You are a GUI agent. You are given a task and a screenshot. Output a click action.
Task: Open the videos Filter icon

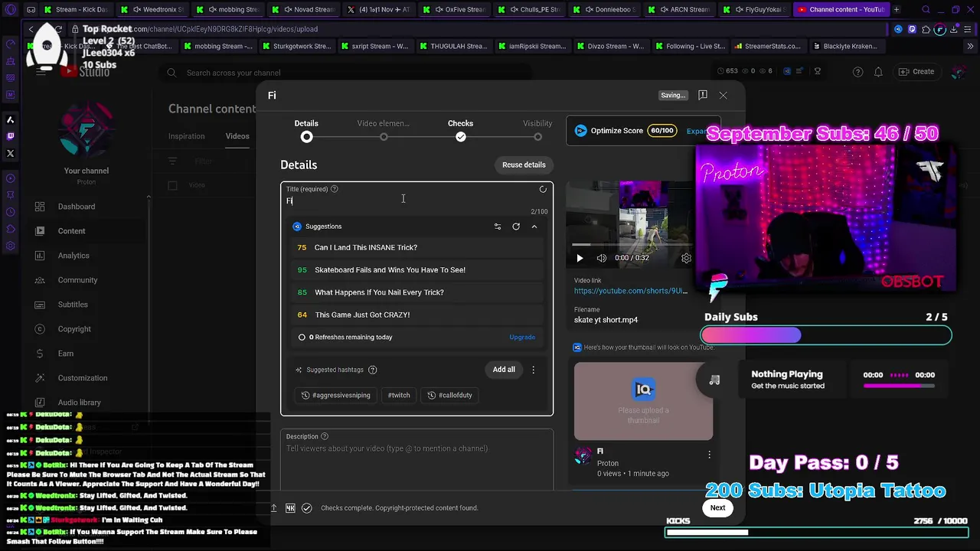click(x=173, y=161)
